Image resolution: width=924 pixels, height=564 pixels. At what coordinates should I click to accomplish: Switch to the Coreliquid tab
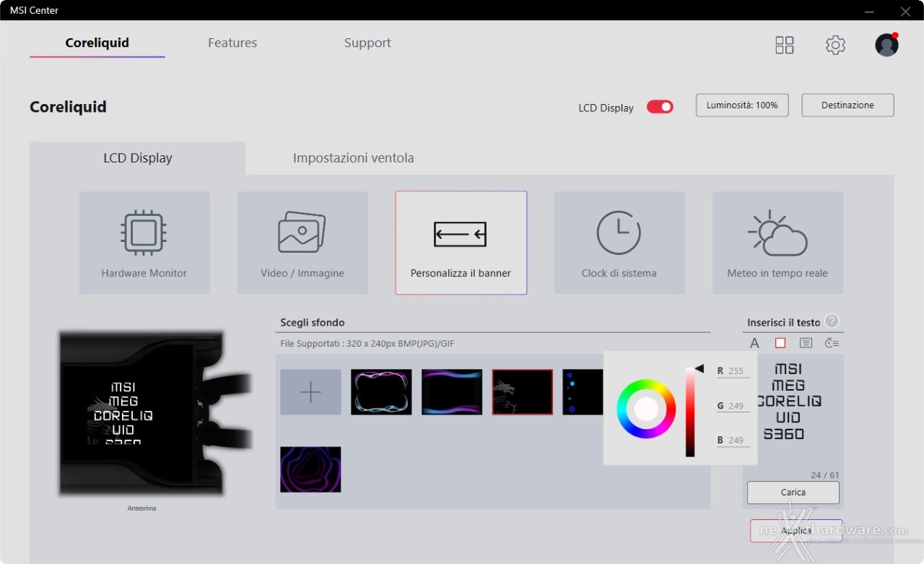point(97,43)
